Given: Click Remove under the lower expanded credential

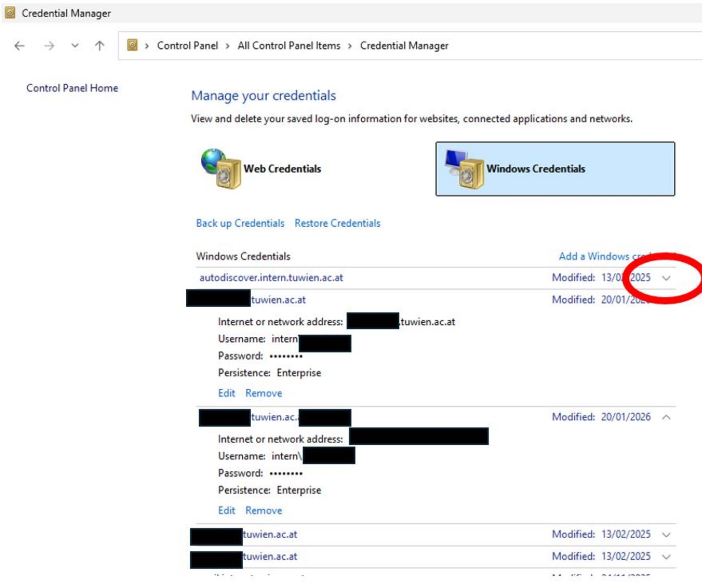Looking at the screenshot, I should point(263,510).
